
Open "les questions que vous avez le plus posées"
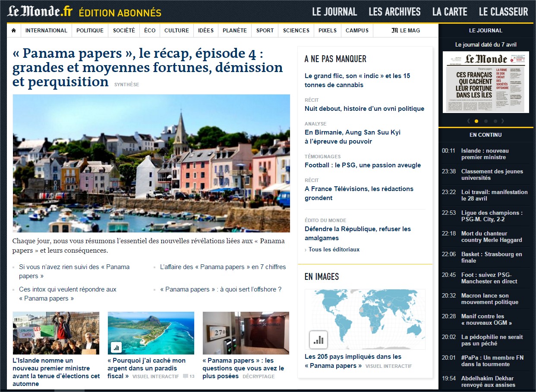243,368
